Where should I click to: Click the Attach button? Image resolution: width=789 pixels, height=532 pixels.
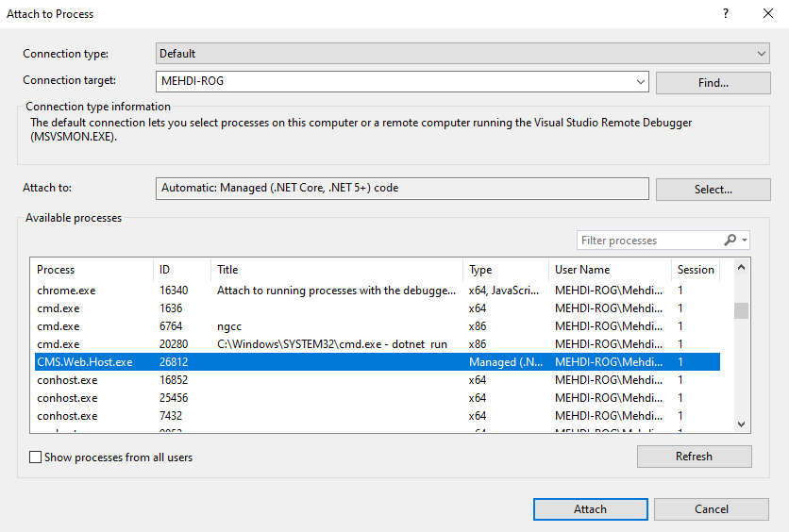click(x=590, y=509)
